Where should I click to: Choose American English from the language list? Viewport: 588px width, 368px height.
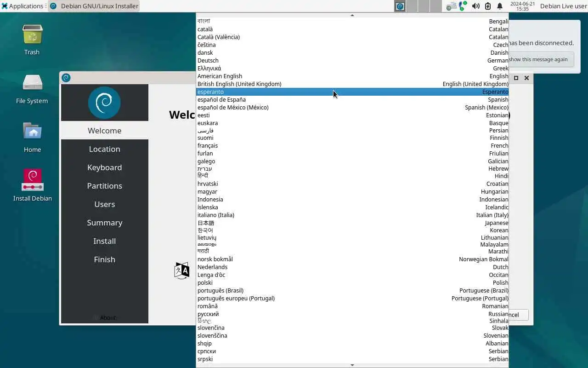pos(352,76)
